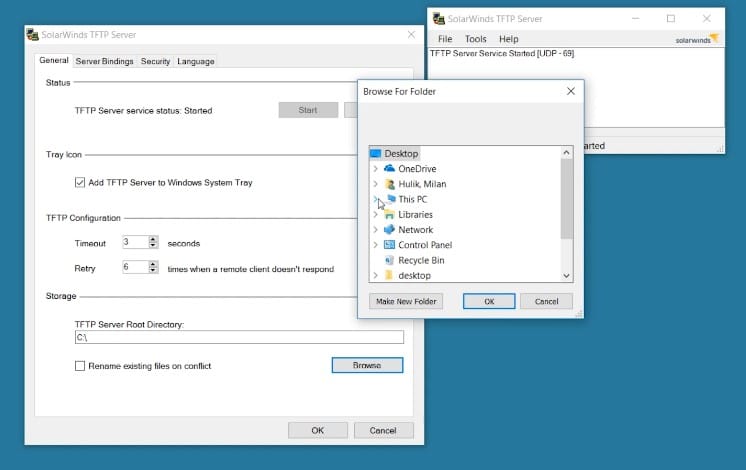Minimize the main SolarWinds TFTP Server window

pos(636,19)
